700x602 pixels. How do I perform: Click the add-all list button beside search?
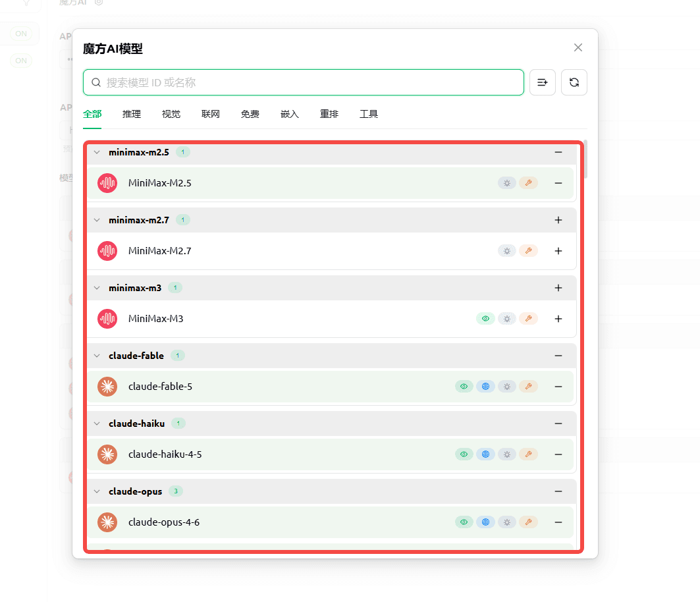(543, 82)
